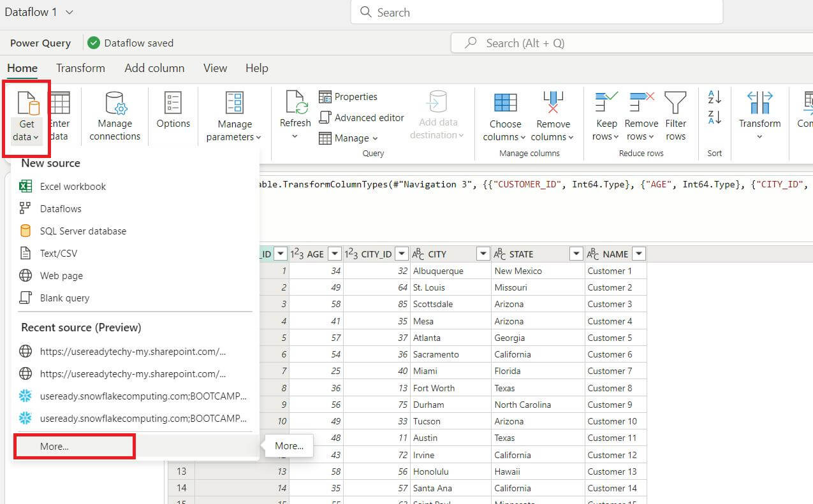Click the Filter rows funnel icon
The image size is (813, 504).
(675, 102)
